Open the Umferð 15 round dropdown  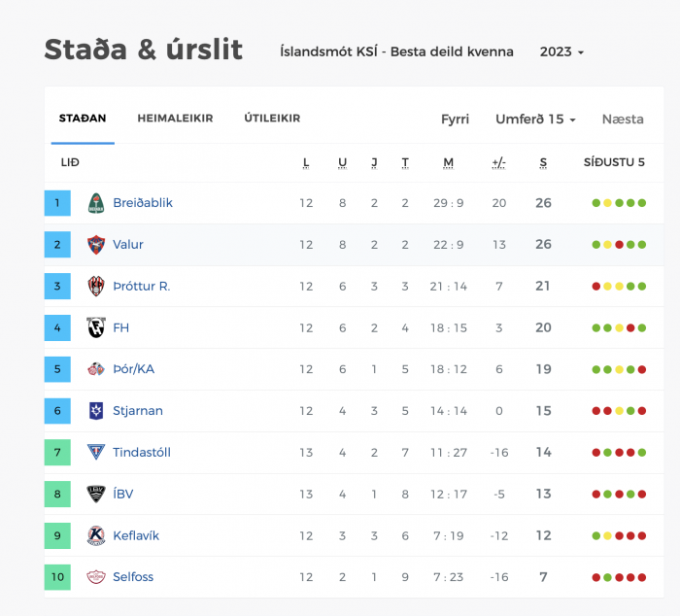535,119
